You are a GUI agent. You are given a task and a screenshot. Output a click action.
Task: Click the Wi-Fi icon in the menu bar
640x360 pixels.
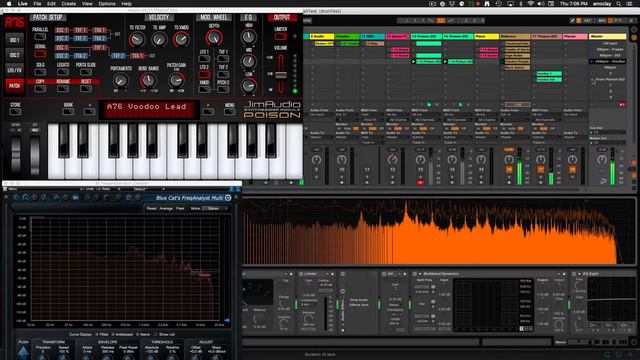(531, 4)
